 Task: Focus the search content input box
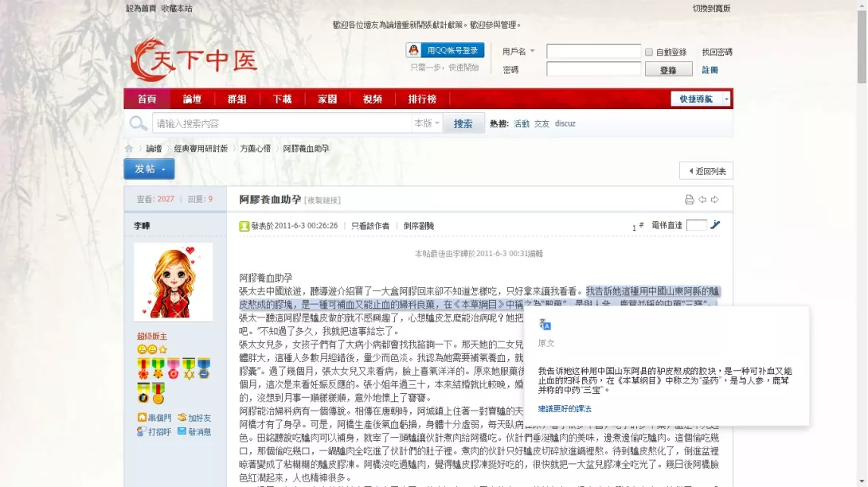click(281, 123)
